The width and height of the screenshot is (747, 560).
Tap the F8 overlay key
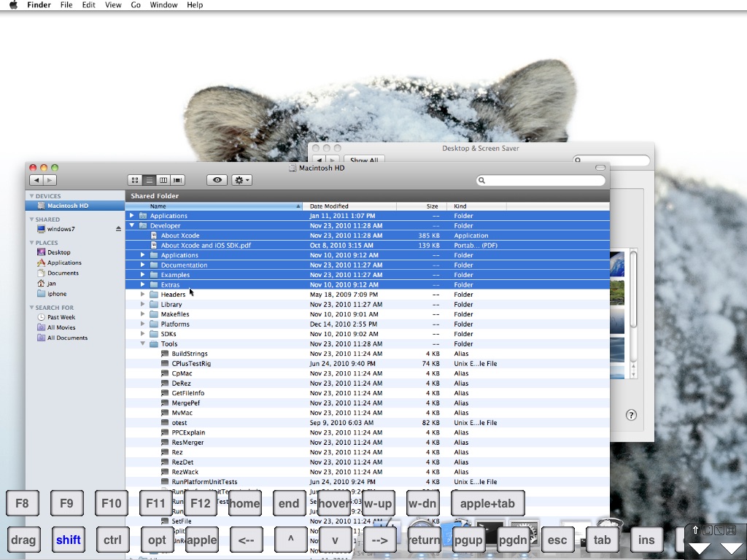pyautogui.click(x=22, y=503)
